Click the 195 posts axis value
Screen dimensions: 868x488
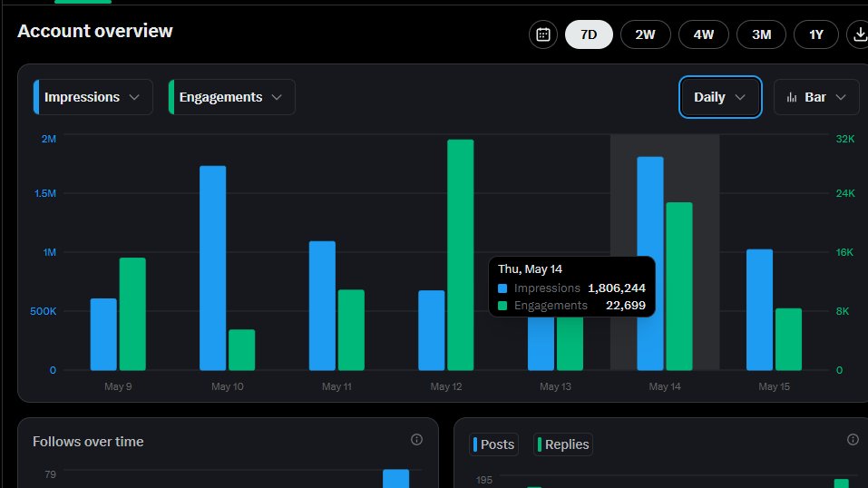point(483,480)
